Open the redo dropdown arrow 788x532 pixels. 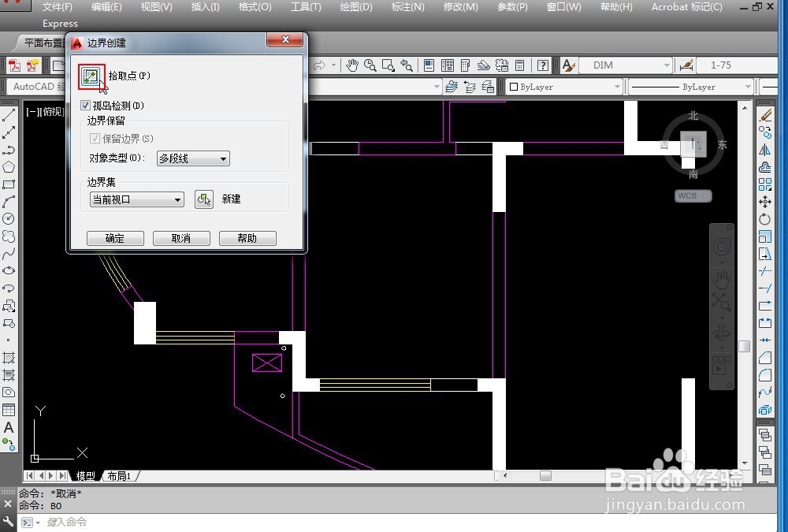click(333, 65)
